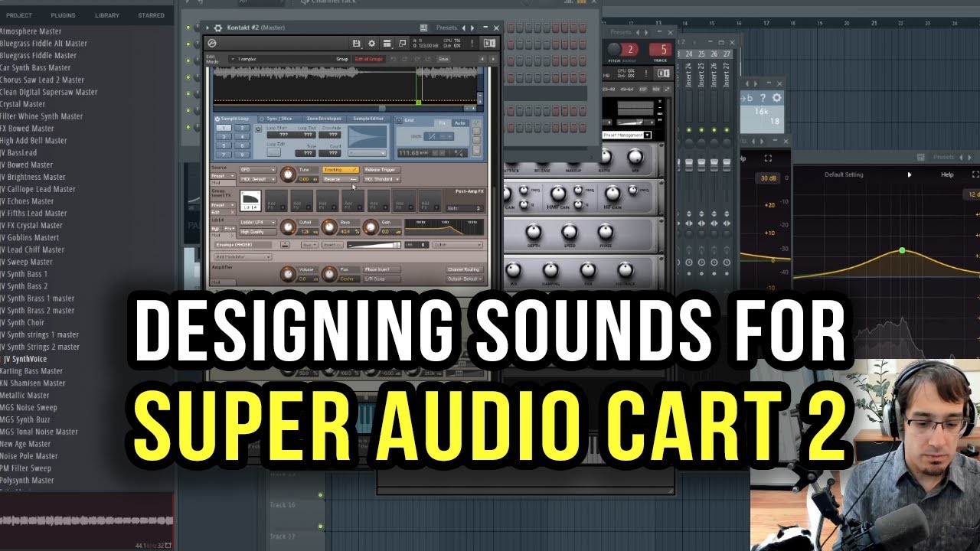Click the filter Gain knob

tap(371, 227)
